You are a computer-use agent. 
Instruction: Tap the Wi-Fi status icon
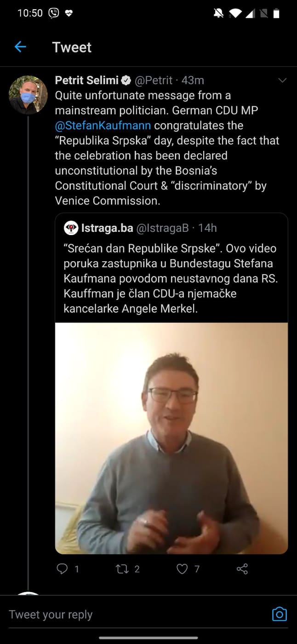(x=235, y=14)
